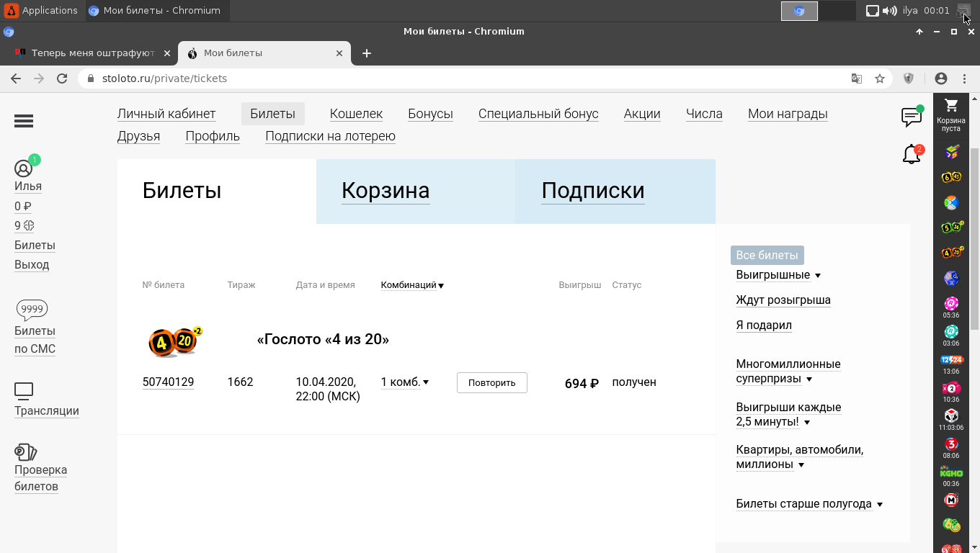Select the Билеты main tab
Viewport: 980px width, 553px height.
click(x=182, y=191)
